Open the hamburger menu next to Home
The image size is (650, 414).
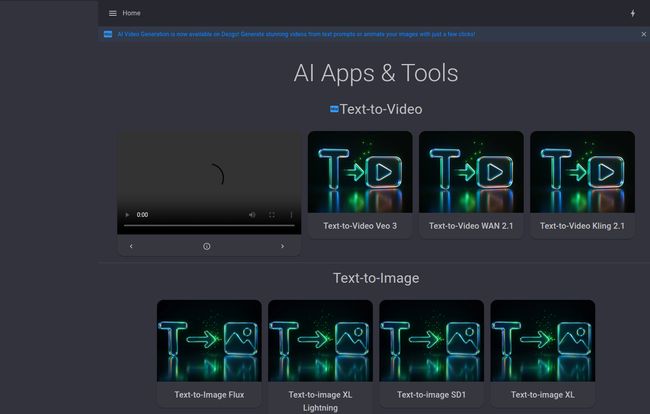pos(112,13)
